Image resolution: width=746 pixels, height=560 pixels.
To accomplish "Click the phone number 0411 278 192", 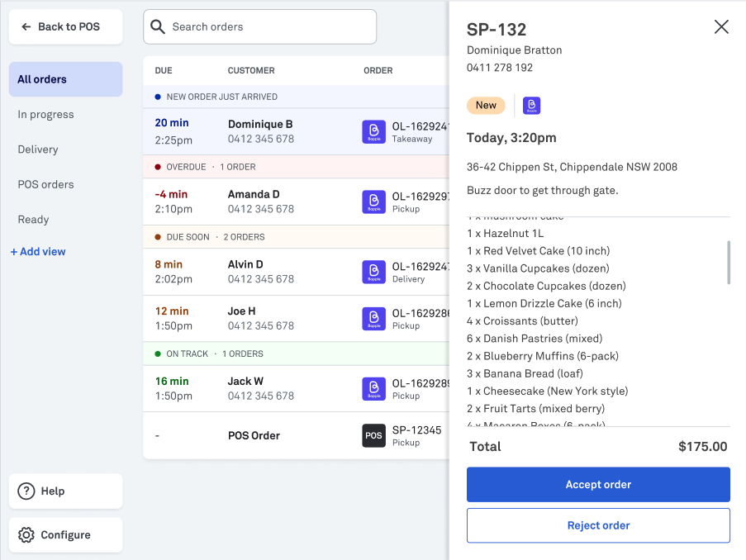I will point(500,68).
